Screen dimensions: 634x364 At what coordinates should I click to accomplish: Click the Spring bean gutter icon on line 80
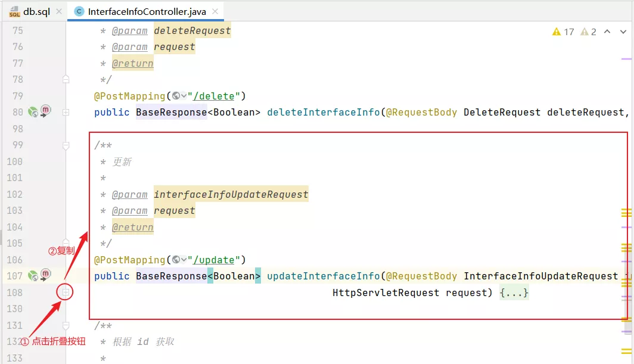coord(33,112)
